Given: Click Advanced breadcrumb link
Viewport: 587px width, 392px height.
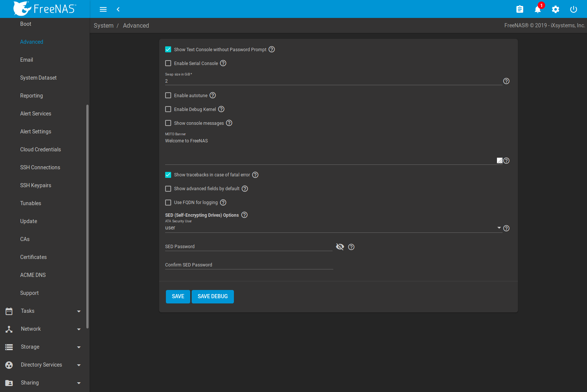Looking at the screenshot, I should pos(136,25).
